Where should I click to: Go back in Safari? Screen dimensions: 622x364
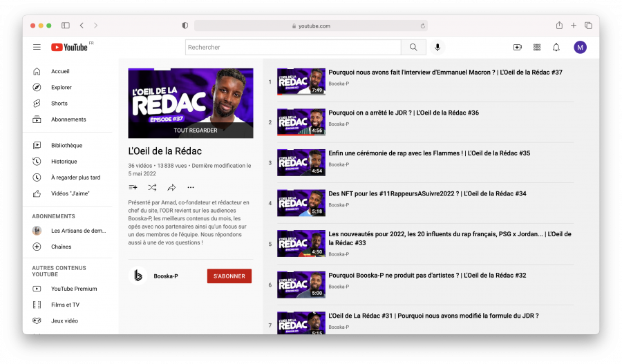point(82,26)
